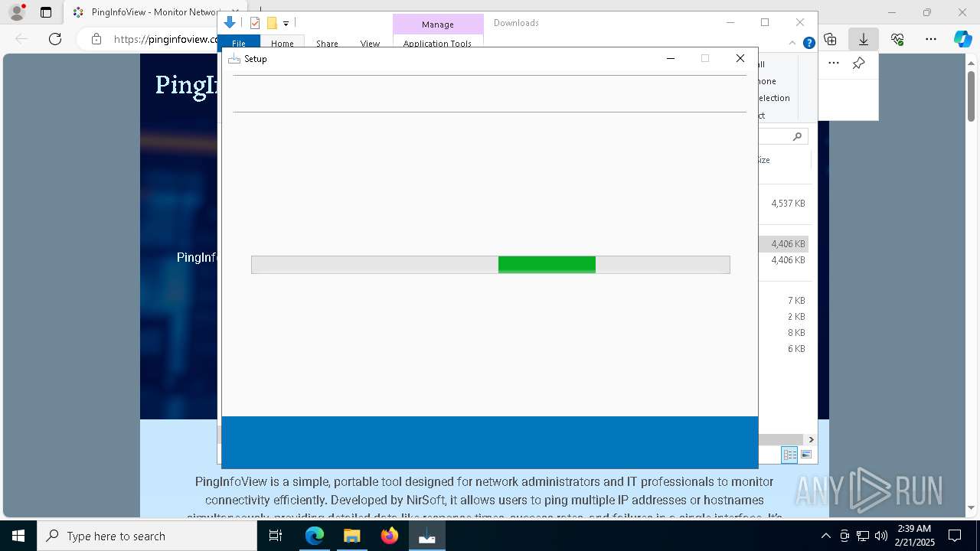This screenshot has width=980, height=551.
Task: Switch to Home ribbon tab
Action: click(283, 44)
